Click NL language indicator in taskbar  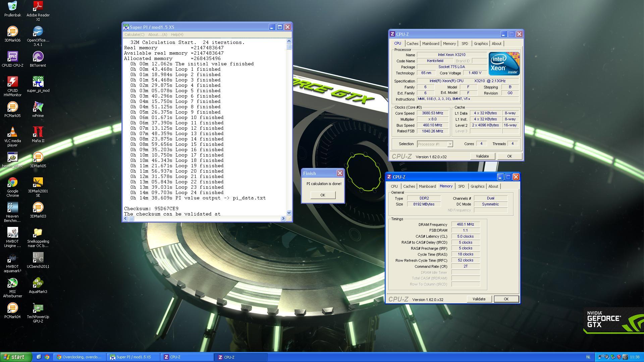click(x=588, y=357)
